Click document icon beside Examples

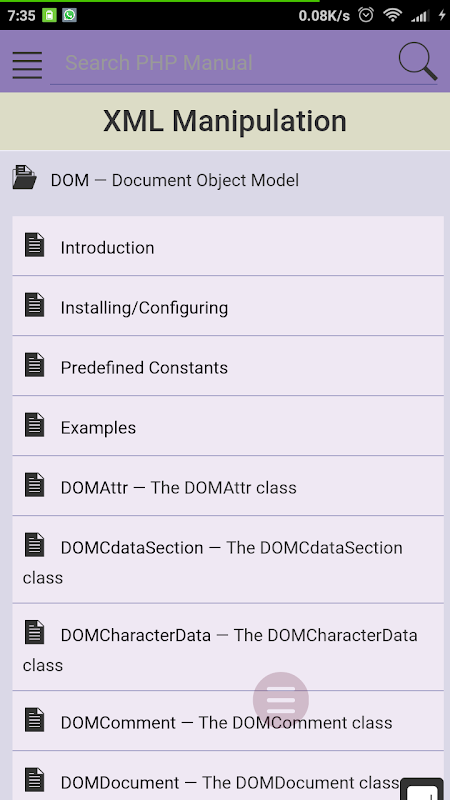(x=34, y=424)
